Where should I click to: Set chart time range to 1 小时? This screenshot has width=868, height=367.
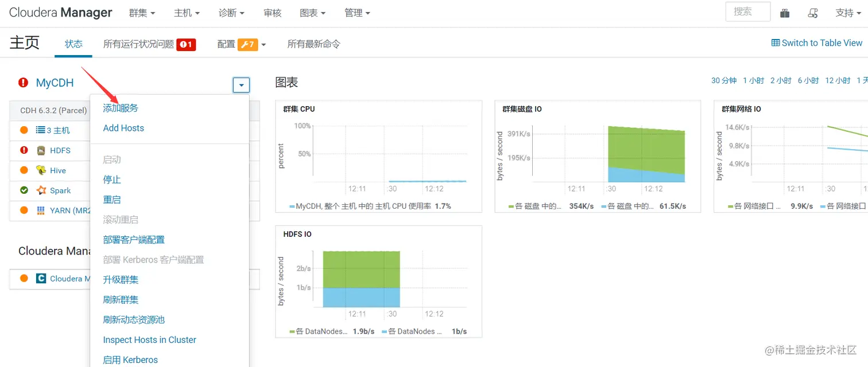click(754, 81)
